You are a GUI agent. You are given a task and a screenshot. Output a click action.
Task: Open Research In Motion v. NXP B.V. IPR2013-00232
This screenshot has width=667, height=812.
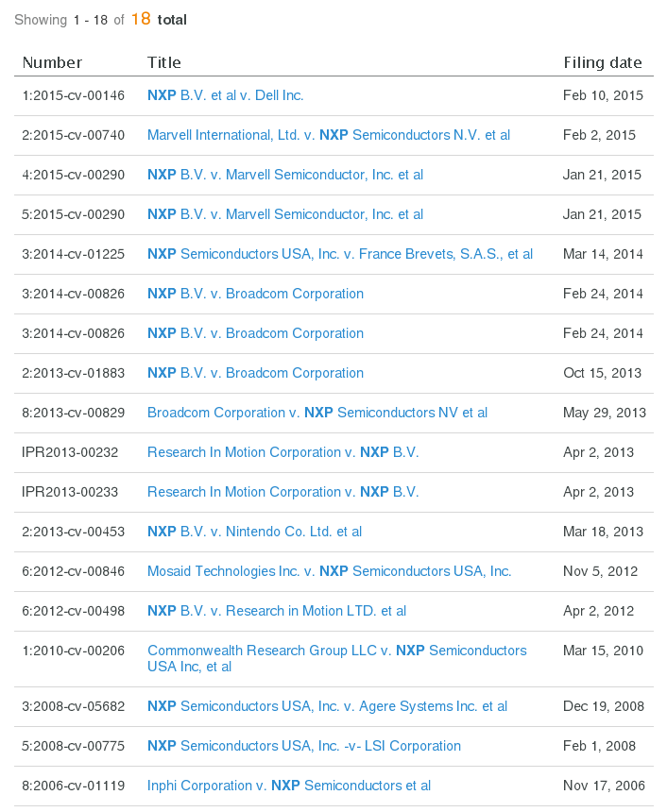pos(281,452)
